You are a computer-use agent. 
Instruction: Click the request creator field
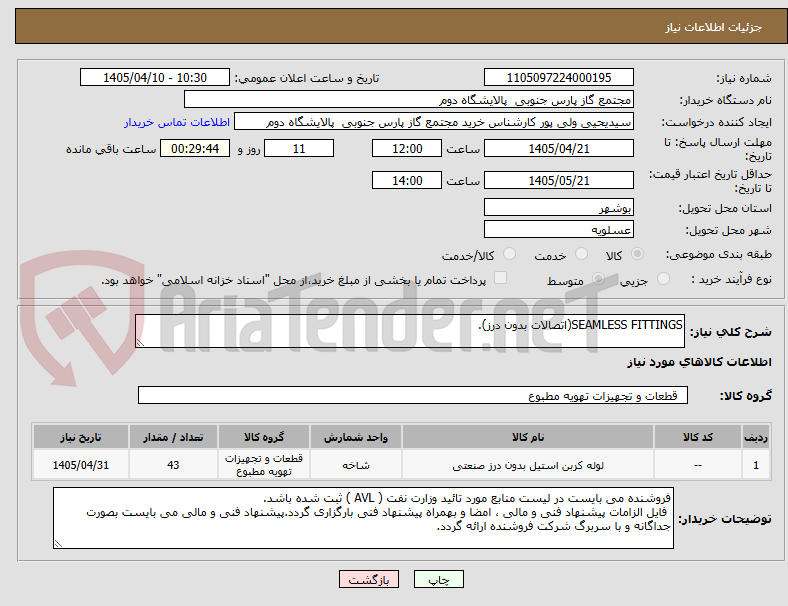[x=434, y=122]
